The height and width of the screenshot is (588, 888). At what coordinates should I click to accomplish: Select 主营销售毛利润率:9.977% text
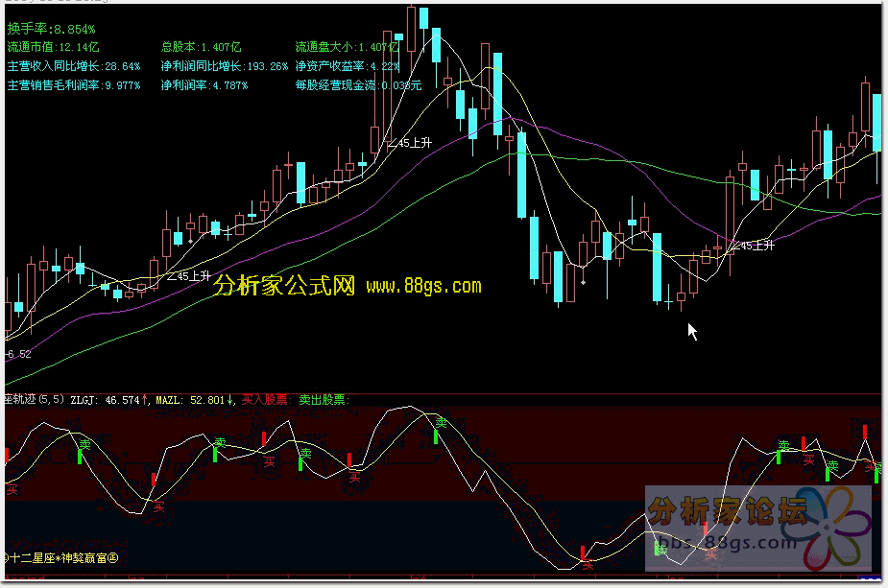[x=74, y=85]
